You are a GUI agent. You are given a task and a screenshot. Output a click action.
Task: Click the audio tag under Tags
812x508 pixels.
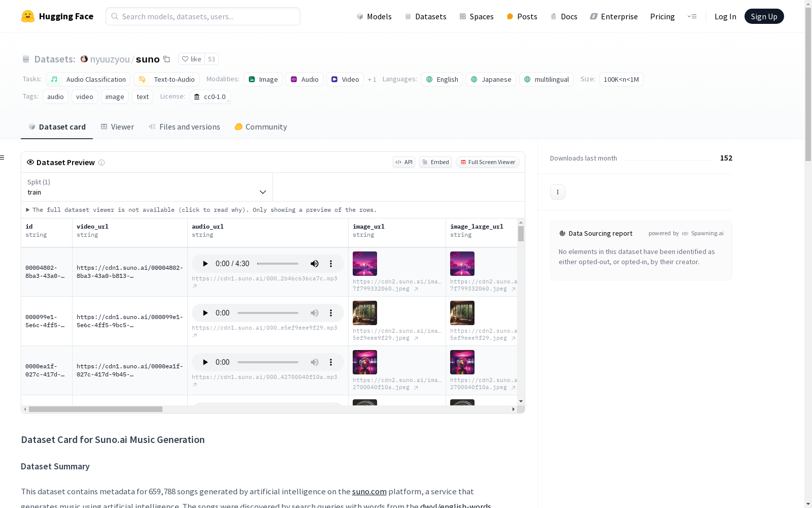[55, 97]
